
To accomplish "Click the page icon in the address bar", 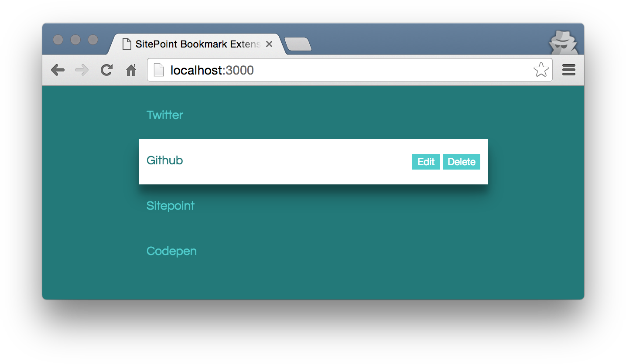I will tap(159, 70).
